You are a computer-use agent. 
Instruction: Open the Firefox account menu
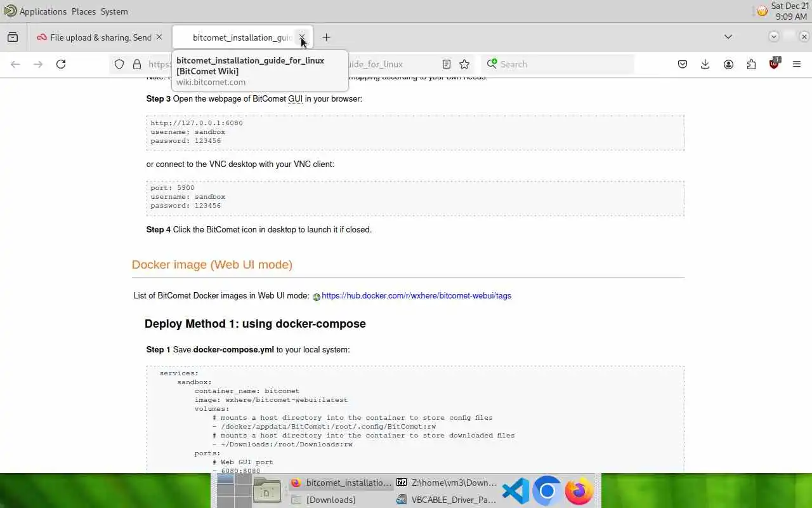[x=728, y=64]
